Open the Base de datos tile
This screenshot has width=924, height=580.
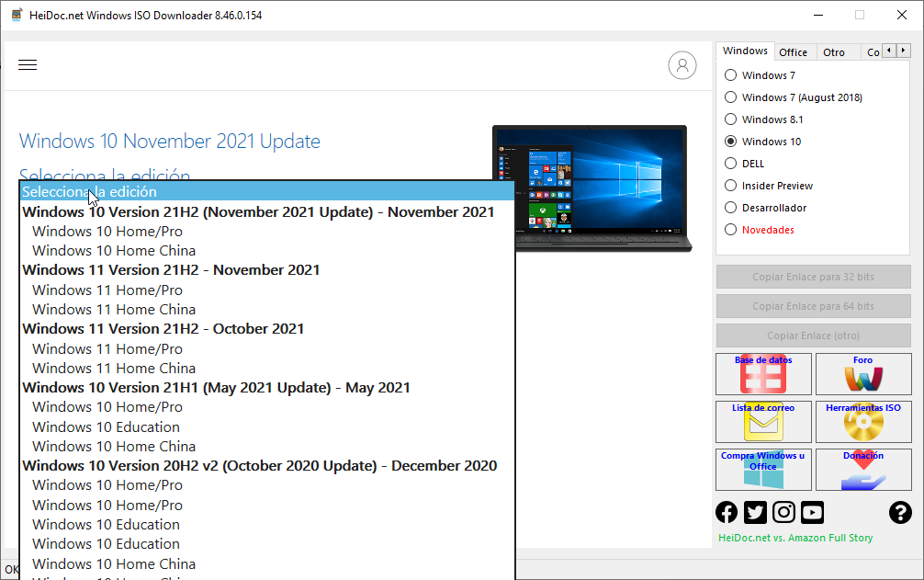tap(763, 374)
